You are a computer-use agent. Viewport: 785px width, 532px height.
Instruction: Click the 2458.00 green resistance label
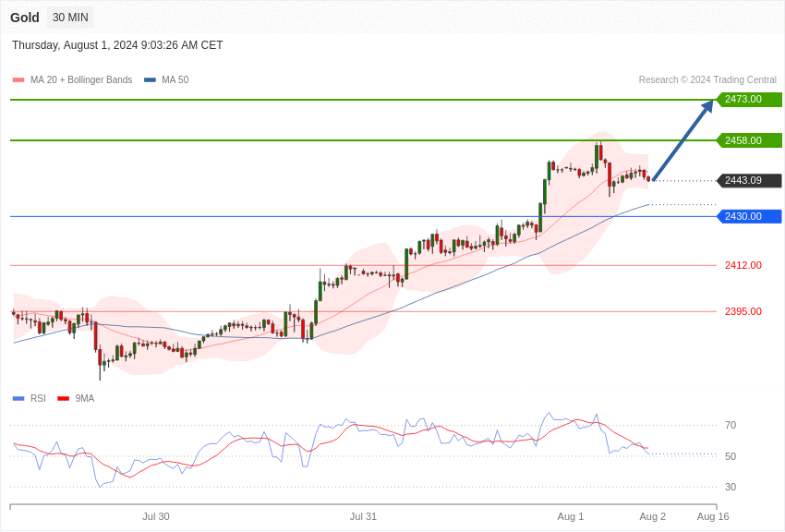(750, 140)
